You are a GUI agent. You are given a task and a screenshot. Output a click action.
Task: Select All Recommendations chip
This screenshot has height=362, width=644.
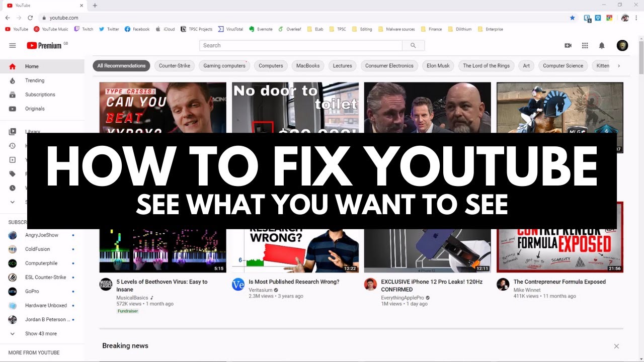pos(121,66)
